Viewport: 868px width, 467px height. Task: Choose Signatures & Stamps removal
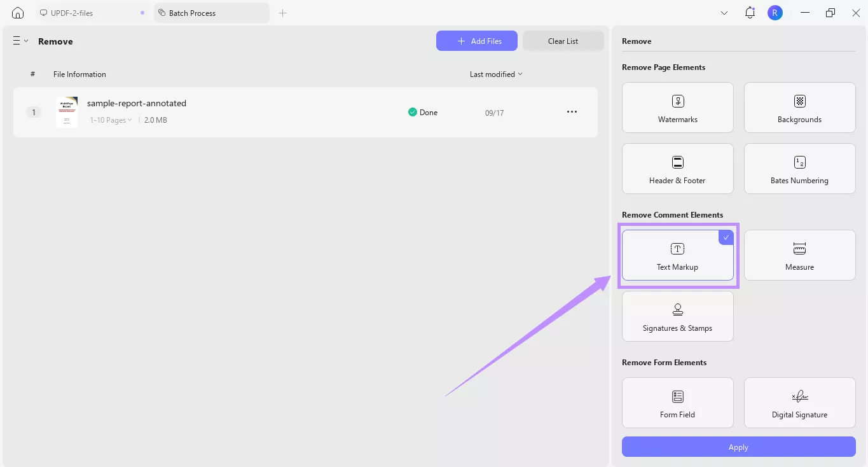tap(677, 316)
